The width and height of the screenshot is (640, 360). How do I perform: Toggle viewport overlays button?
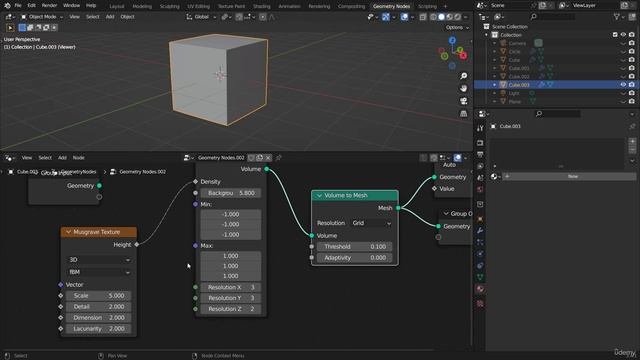point(404,17)
